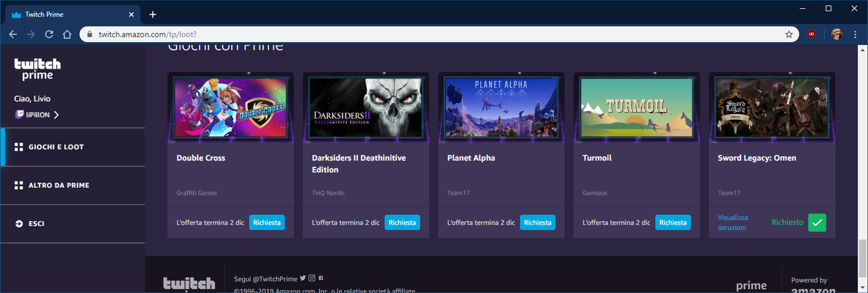Open Chrome three-dot menu

point(856,34)
